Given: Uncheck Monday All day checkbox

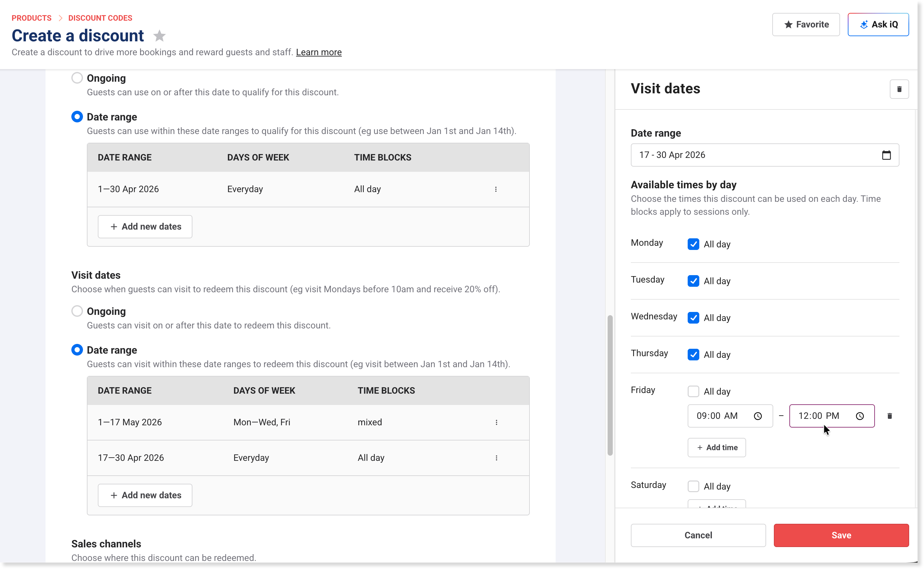Looking at the screenshot, I should 693,244.
